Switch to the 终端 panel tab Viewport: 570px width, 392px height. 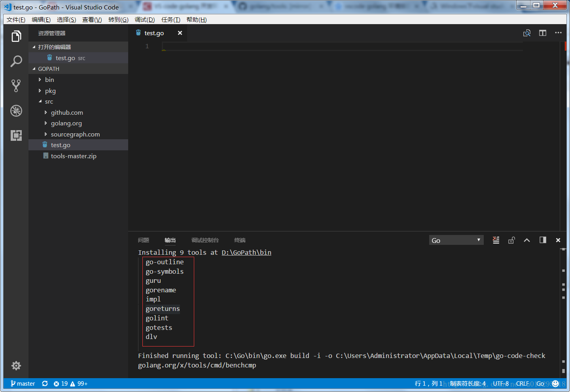(x=240, y=240)
